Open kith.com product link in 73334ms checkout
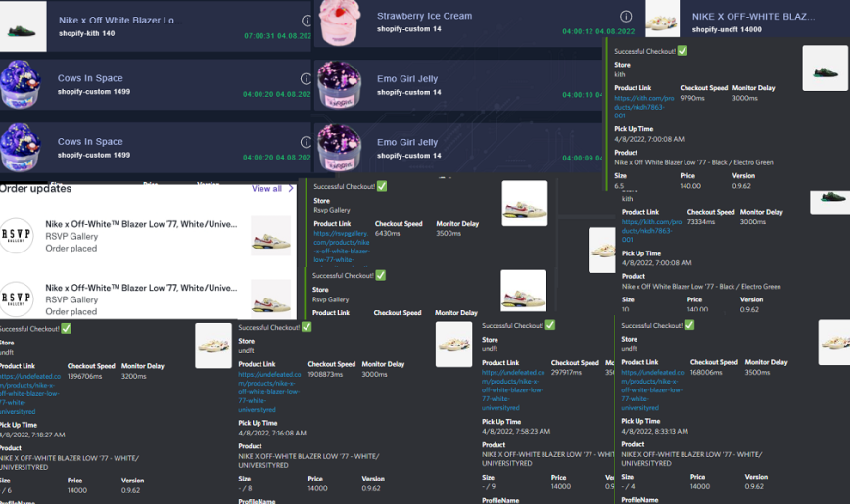 651,230
